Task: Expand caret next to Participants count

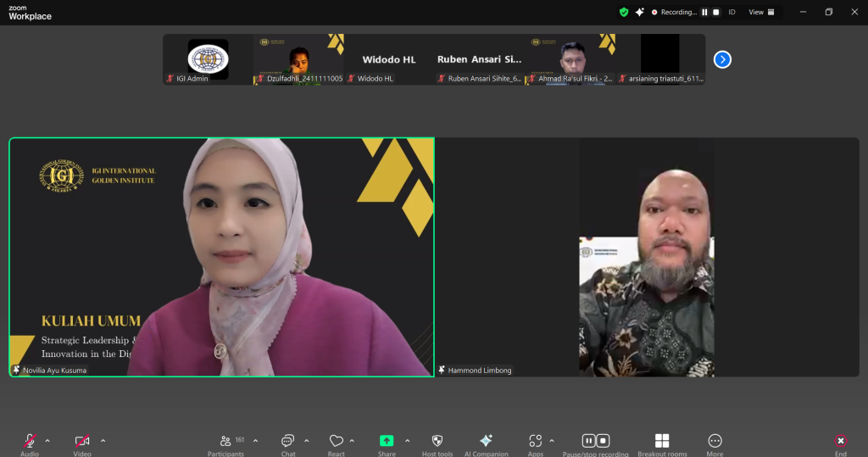Action: (255, 441)
